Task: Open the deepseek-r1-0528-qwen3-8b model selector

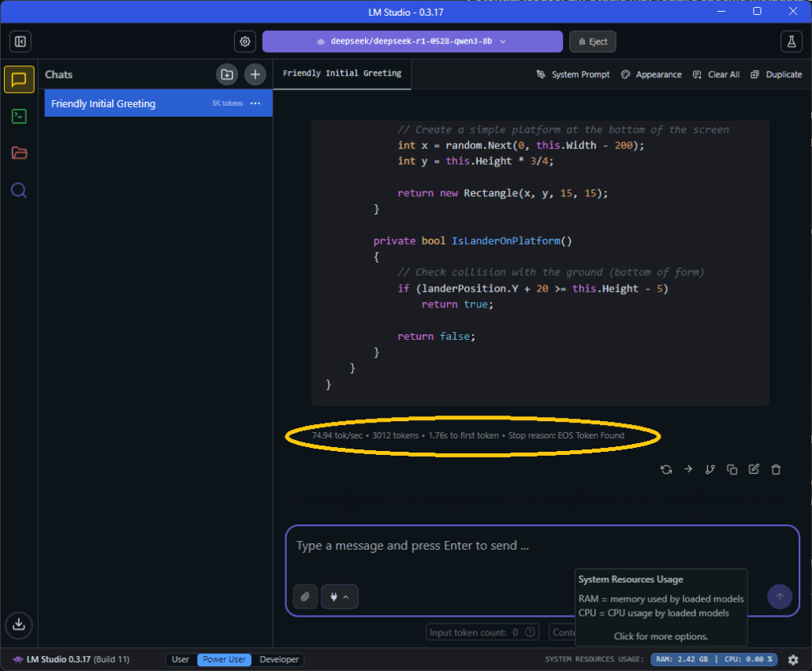Action: coord(412,42)
